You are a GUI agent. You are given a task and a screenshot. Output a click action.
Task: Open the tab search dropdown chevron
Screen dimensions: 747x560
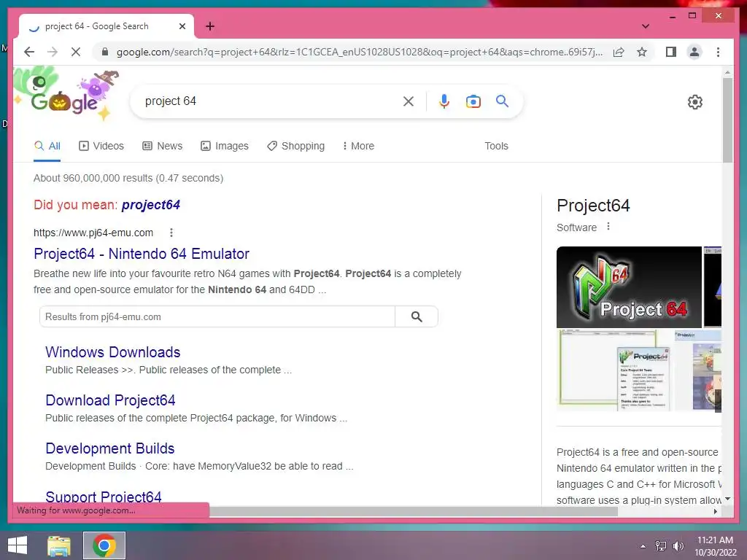click(646, 26)
